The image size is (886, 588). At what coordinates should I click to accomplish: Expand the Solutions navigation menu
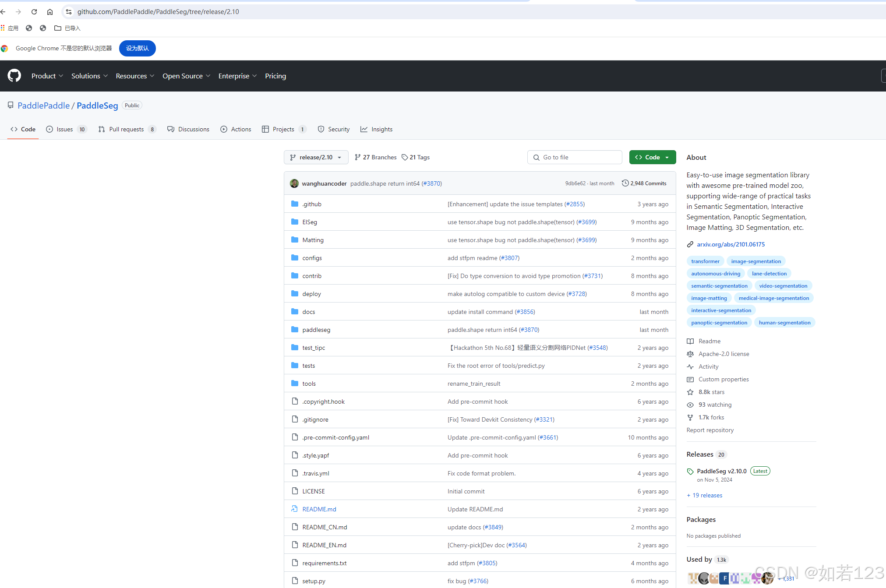[x=89, y=76]
